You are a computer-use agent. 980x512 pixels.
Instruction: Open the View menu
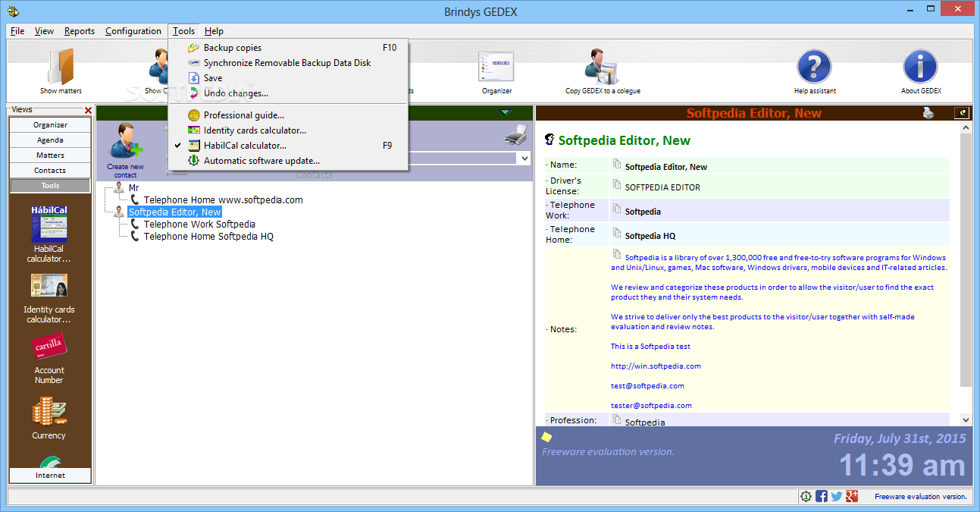44,31
